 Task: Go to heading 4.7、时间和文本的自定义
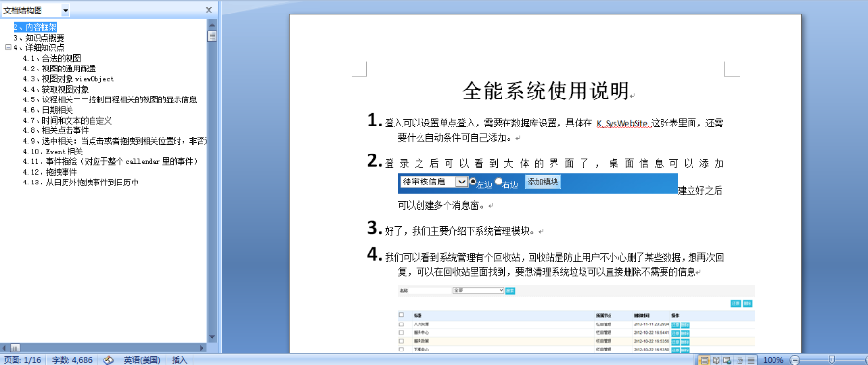click(x=68, y=120)
